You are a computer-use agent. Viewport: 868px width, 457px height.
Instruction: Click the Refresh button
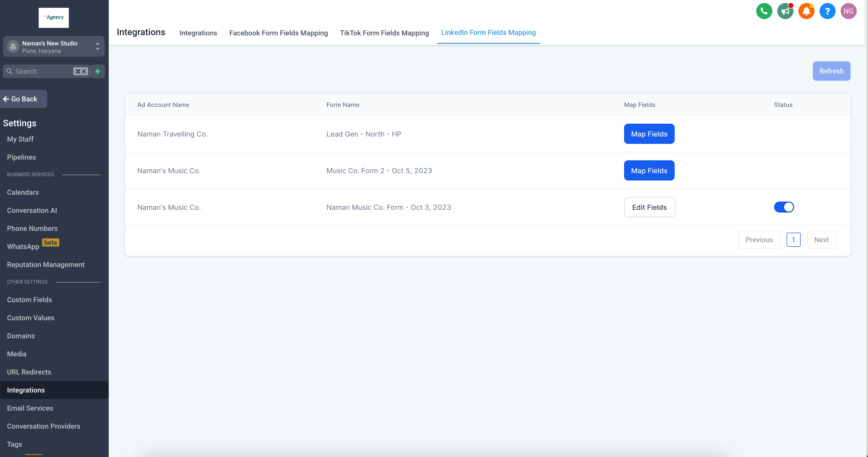[831, 71]
